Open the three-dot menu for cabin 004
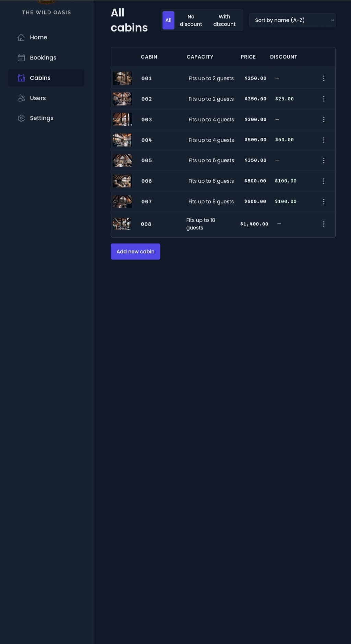This screenshot has height=644, width=351. click(324, 140)
